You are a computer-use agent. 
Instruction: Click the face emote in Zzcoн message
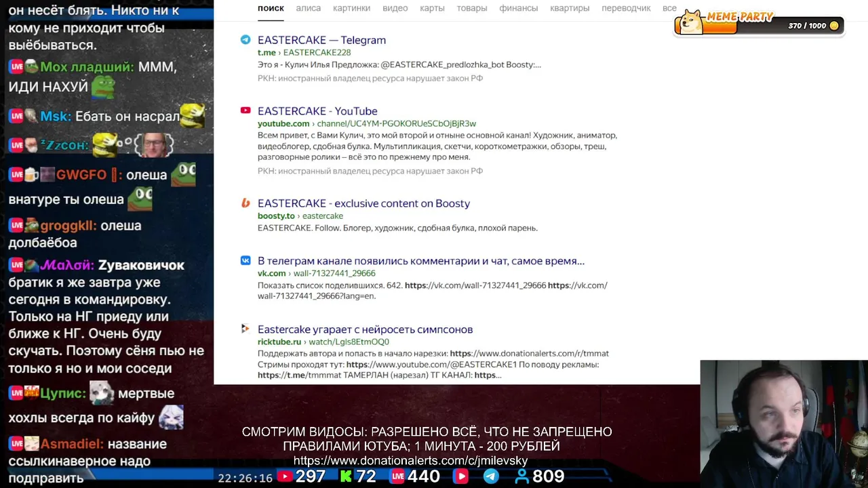pos(155,144)
